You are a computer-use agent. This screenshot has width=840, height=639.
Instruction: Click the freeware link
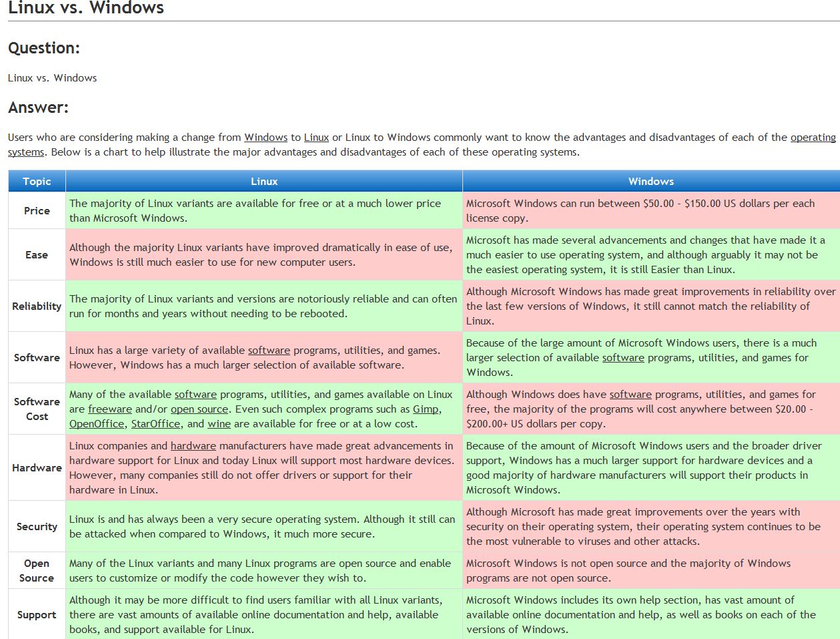(110, 409)
